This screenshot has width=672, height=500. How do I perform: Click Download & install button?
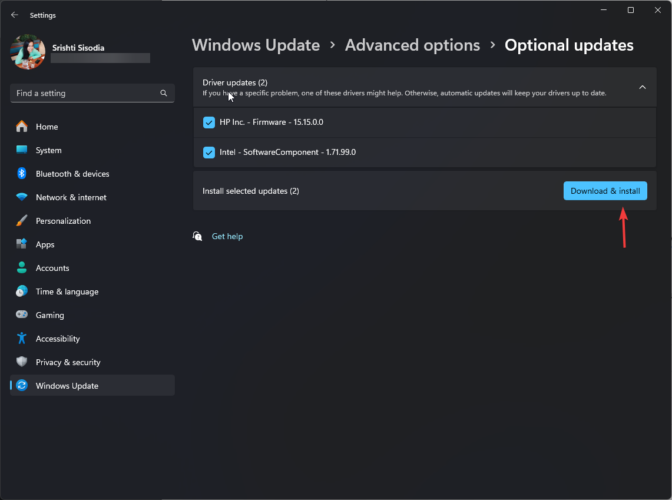[x=605, y=191]
